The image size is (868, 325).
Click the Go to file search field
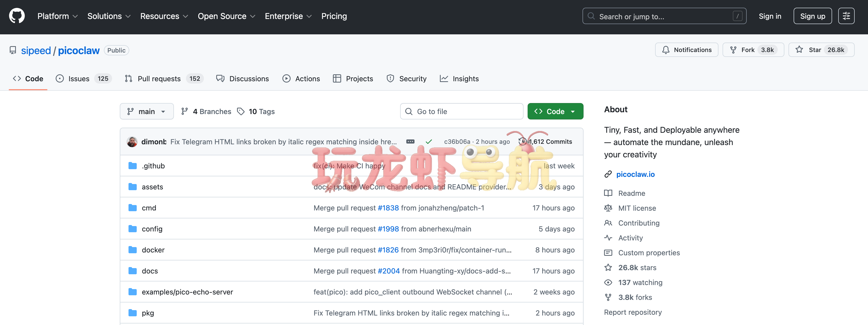(461, 111)
